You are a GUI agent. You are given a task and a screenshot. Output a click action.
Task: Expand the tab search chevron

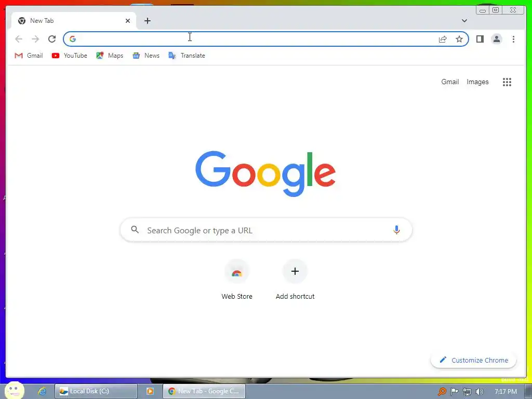click(x=464, y=21)
